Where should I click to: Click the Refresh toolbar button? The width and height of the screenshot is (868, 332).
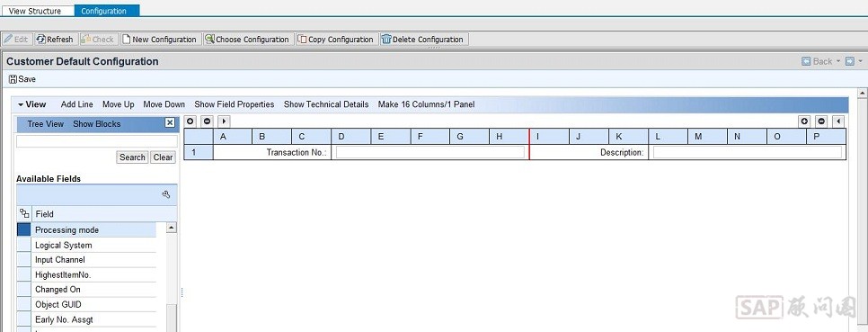pyautogui.click(x=55, y=40)
